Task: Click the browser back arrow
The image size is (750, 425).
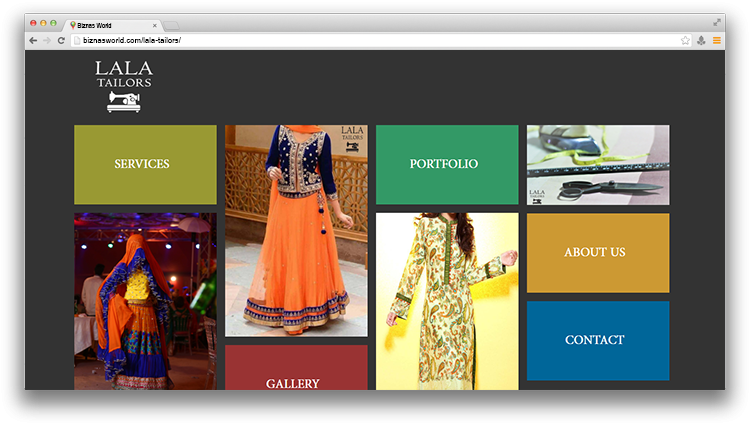Action: point(33,41)
